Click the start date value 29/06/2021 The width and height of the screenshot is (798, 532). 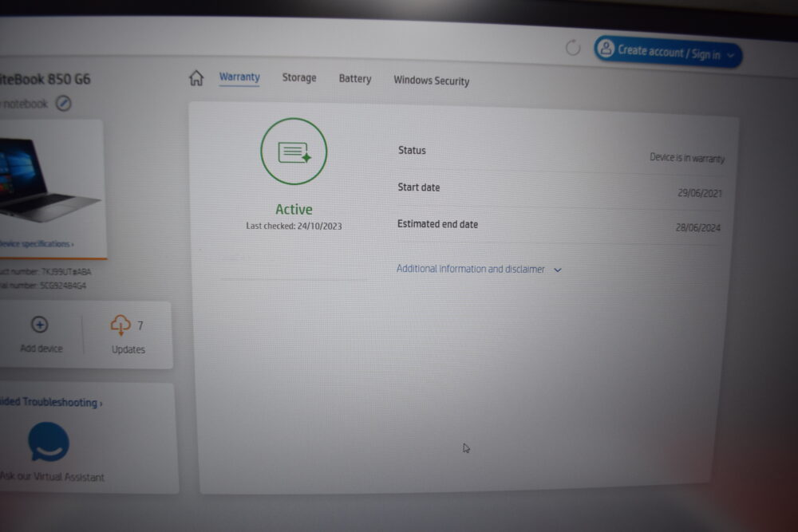(700, 193)
